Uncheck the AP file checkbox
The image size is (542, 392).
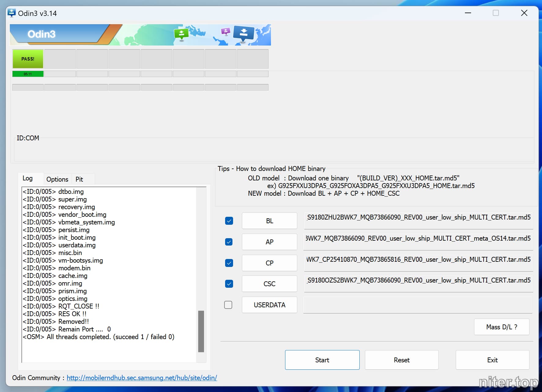(229, 242)
